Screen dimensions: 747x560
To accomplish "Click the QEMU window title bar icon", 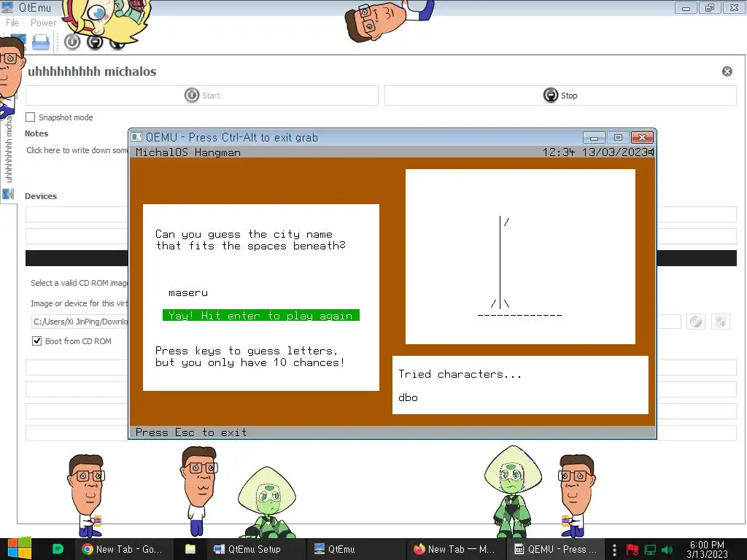I will coord(136,137).
